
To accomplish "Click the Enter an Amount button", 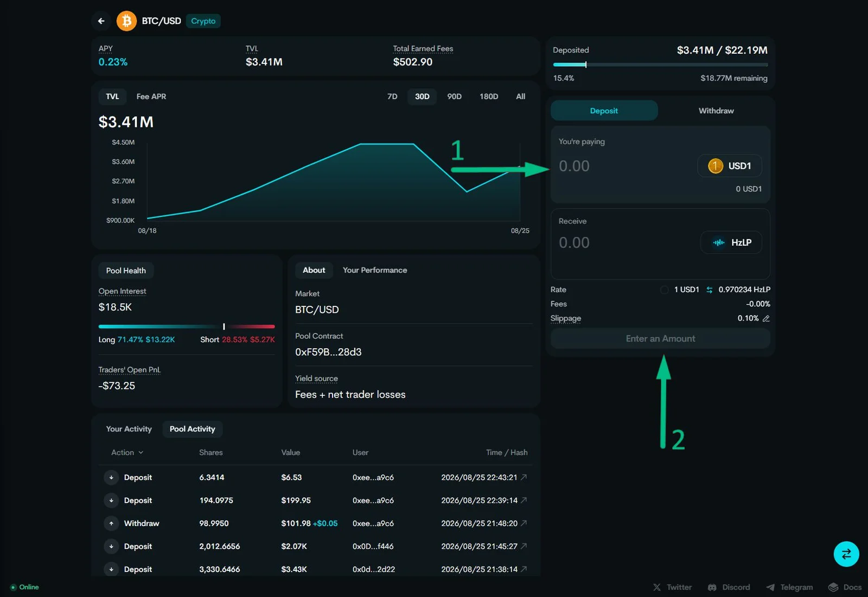I will pos(660,339).
